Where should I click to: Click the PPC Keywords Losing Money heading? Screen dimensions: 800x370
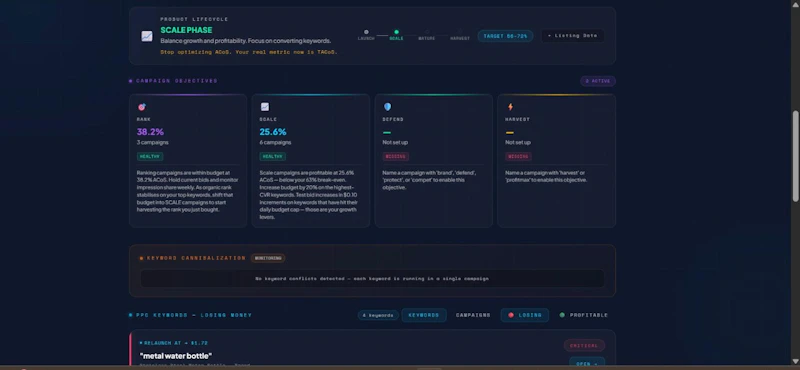(x=194, y=315)
